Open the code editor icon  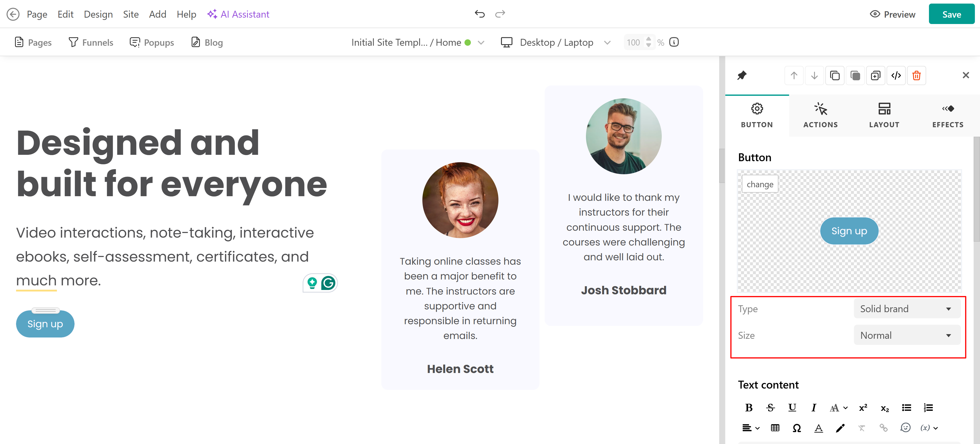pyautogui.click(x=896, y=75)
